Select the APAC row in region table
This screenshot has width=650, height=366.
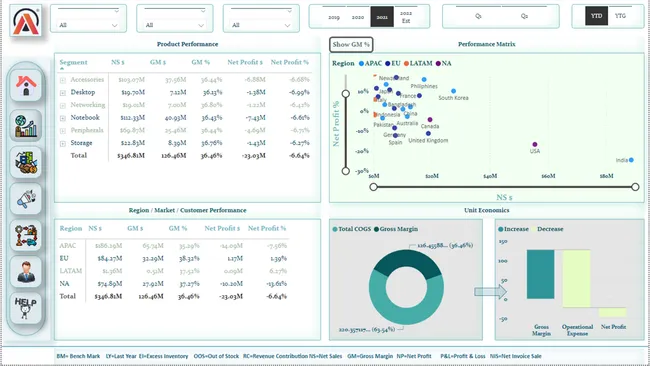[173, 246]
